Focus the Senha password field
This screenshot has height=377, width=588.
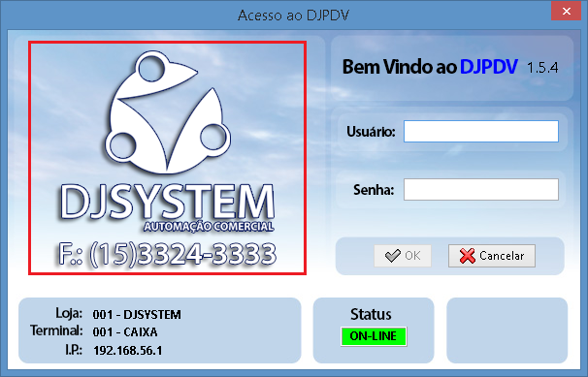(481, 189)
